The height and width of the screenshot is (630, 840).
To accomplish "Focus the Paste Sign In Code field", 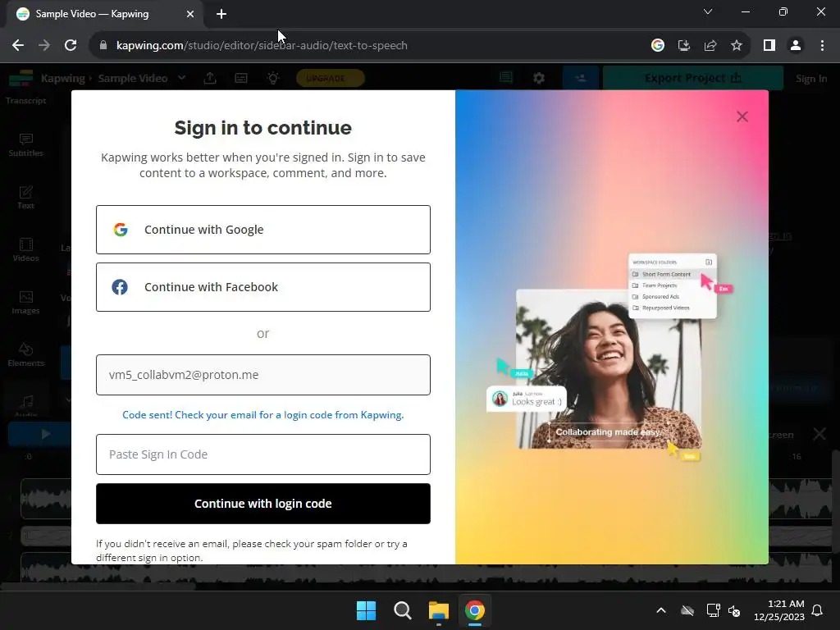I will click(263, 454).
